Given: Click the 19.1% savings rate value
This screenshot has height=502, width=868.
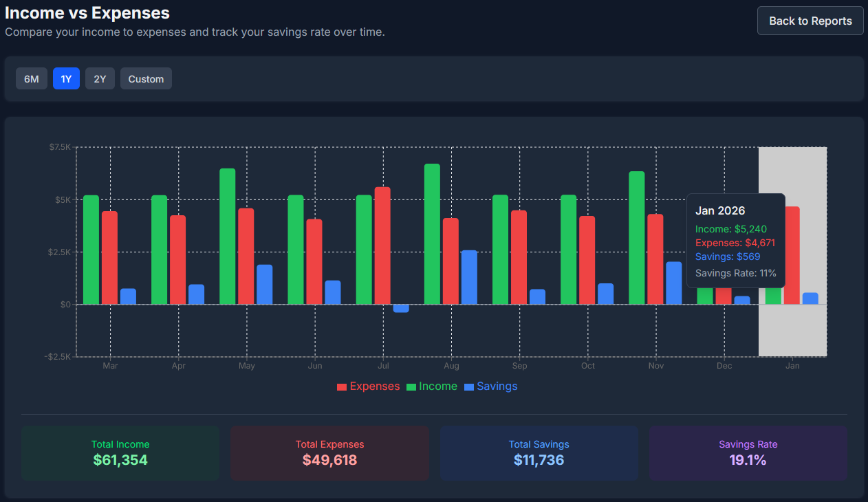Looking at the screenshot, I should point(748,460).
